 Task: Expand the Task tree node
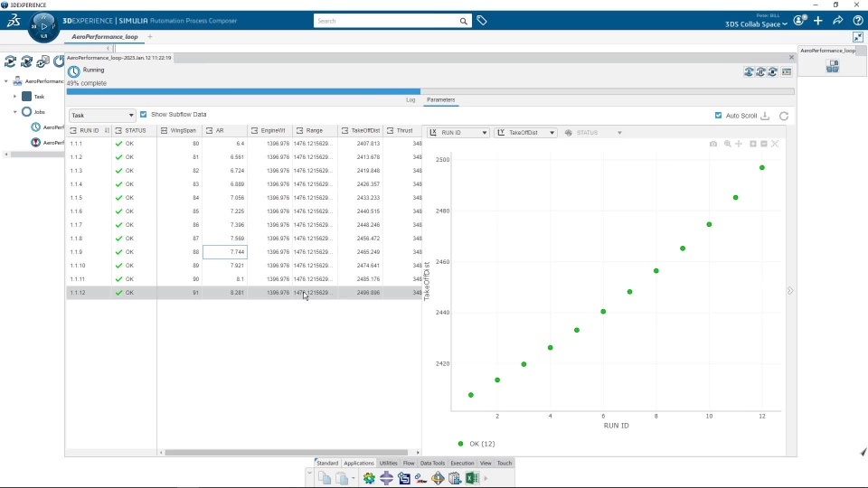(x=15, y=97)
